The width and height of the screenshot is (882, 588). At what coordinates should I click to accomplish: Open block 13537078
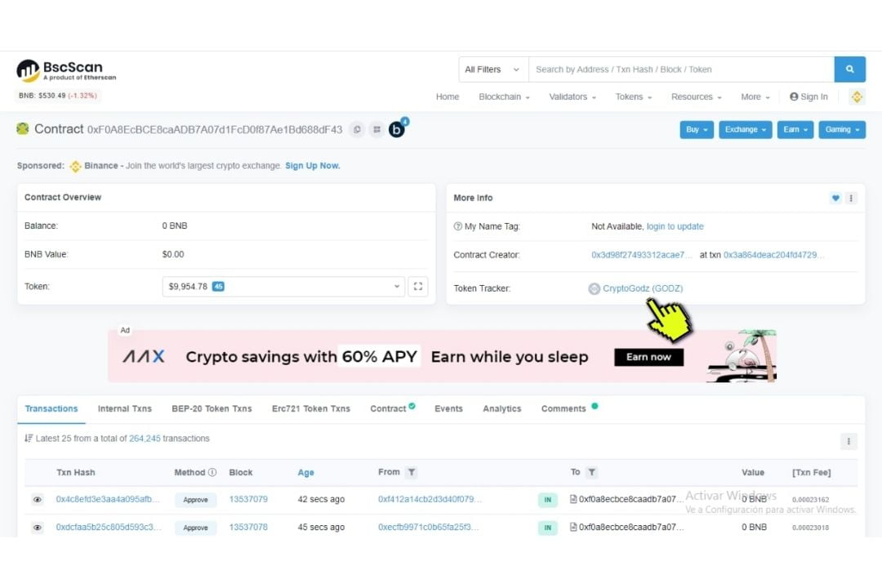coord(248,528)
